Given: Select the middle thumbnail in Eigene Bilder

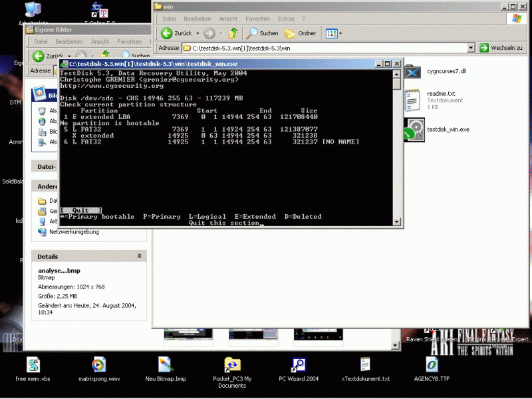Looking at the screenshot, I should pos(253,337).
